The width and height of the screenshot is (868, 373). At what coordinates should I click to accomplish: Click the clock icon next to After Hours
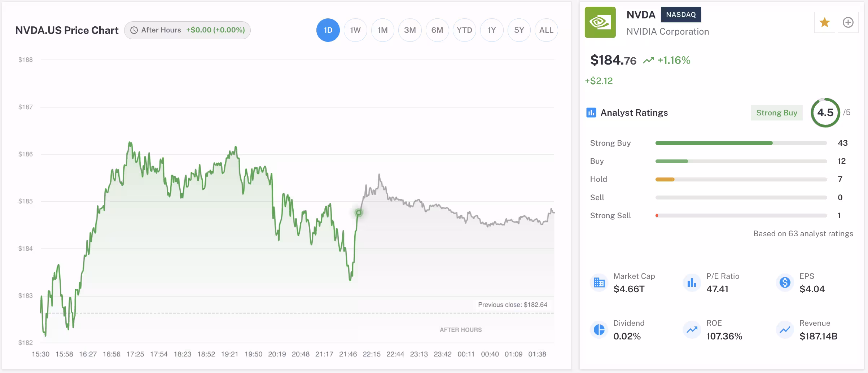pos(133,30)
